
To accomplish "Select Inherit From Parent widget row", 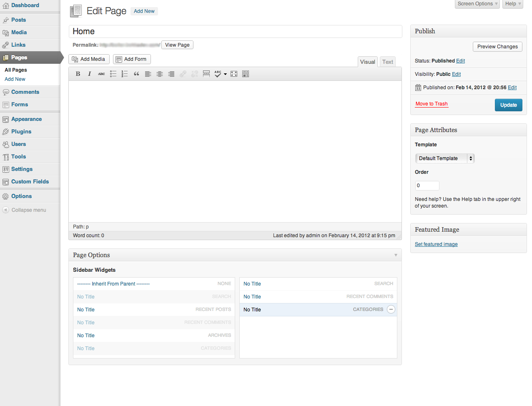I will click(x=154, y=284).
